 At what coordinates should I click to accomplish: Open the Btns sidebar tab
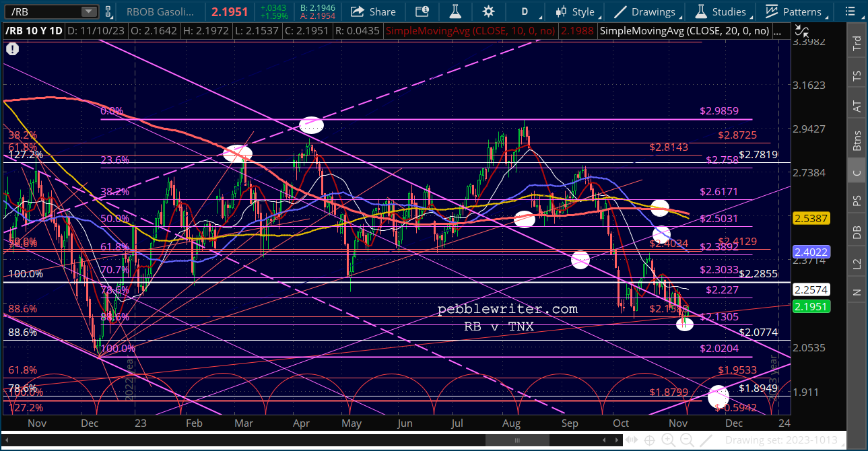pos(857,140)
